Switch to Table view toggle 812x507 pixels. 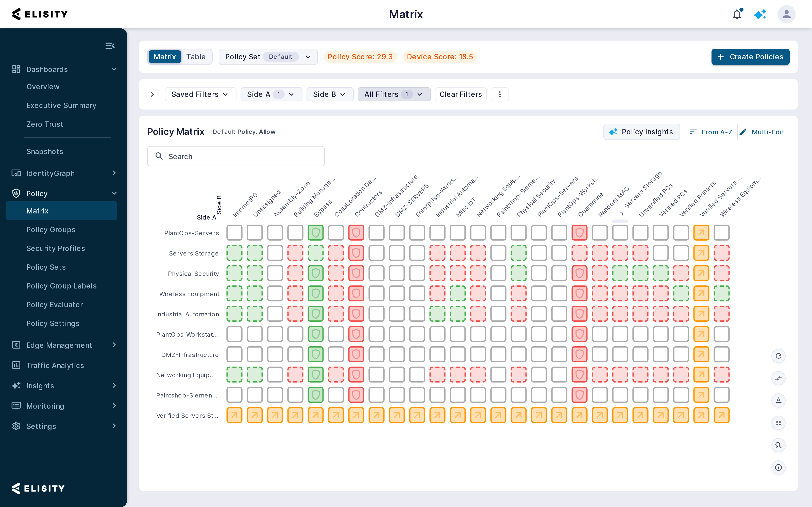click(x=196, y=57)
